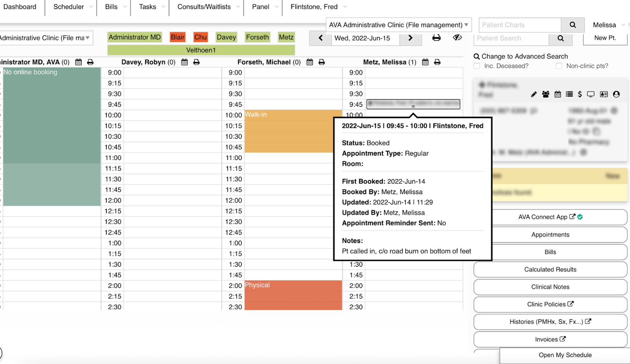
Task: Select the red Blair provider swatch
Action: coord(178,37)
